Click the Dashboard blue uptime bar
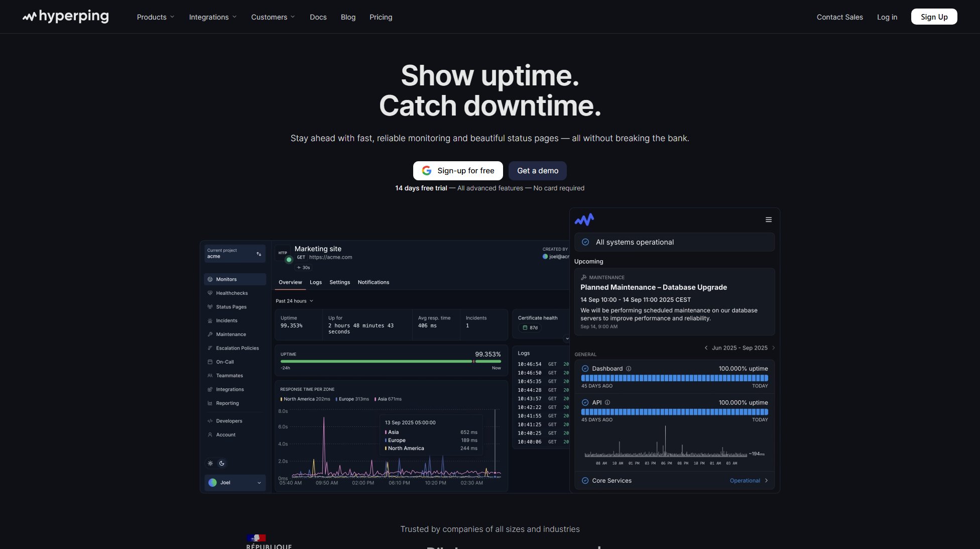 (x=674, y=378)
